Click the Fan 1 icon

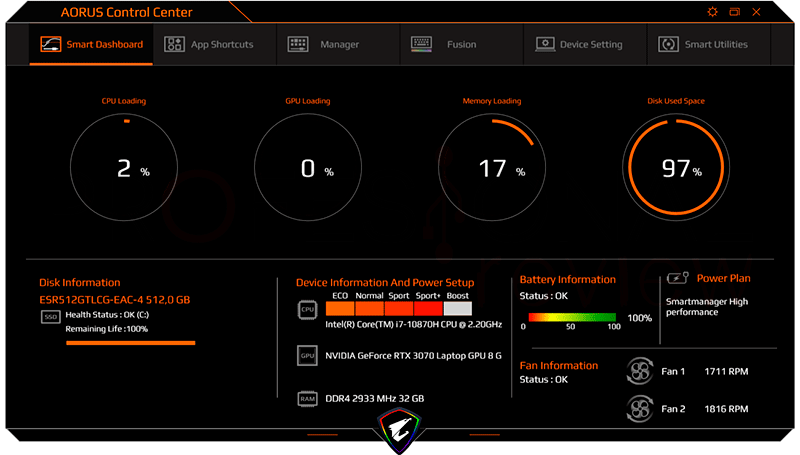(640, 371)
